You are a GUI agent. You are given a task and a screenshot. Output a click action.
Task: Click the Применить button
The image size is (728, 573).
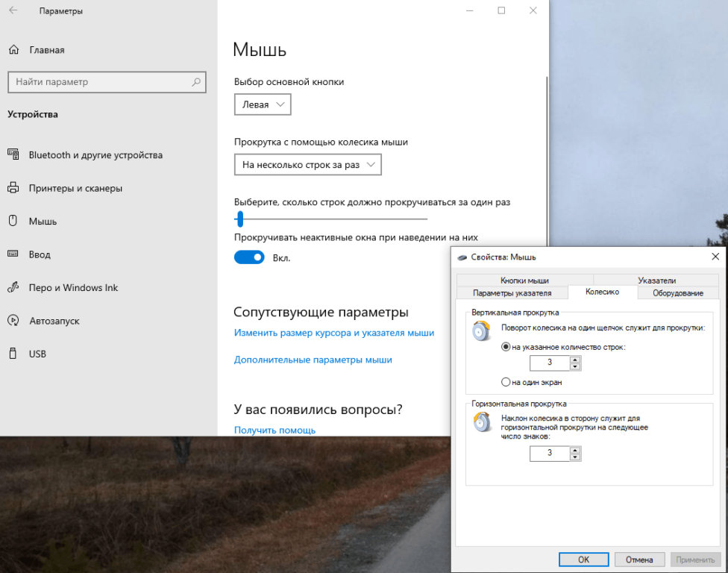(695, 560)
